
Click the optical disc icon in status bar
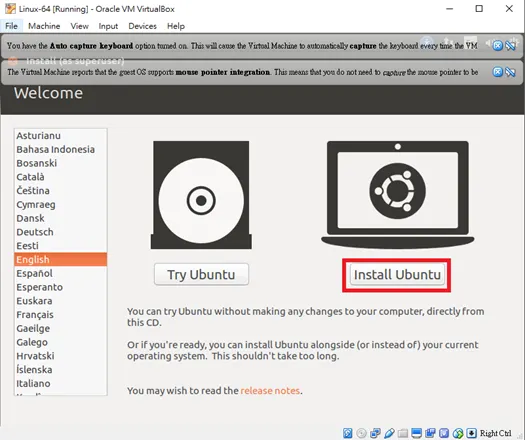pyautogui.click(x=361, y=433)
